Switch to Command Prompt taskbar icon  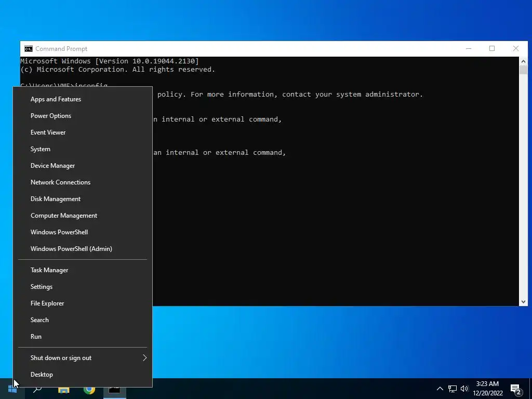[114, 390]
